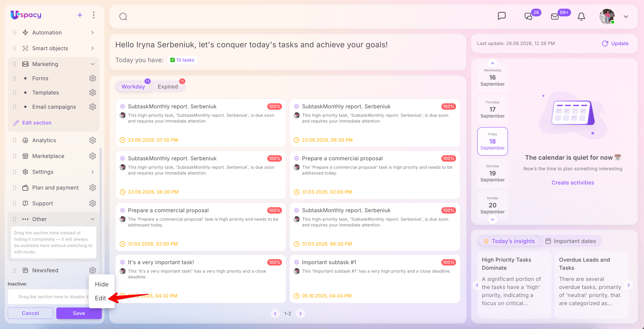Click the Analytics drag handle
The width and height of the screenshot is (644, 329).
14,140
